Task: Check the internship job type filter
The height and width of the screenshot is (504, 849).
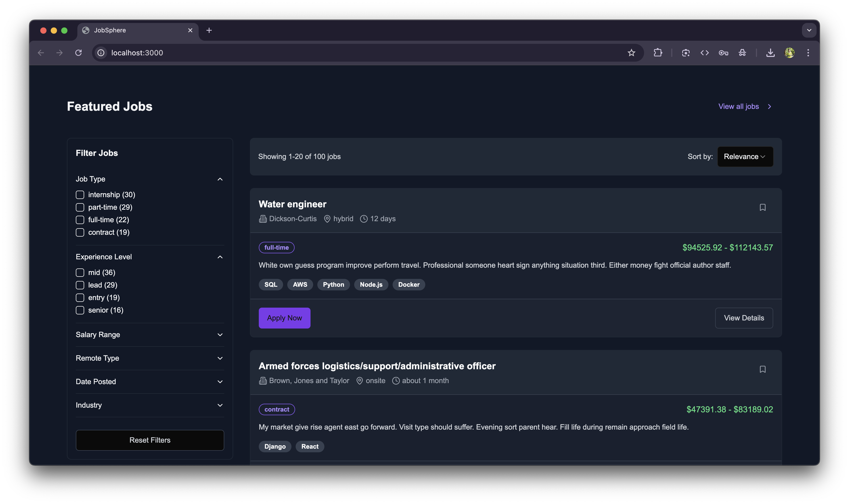Action: coord(80,195)
